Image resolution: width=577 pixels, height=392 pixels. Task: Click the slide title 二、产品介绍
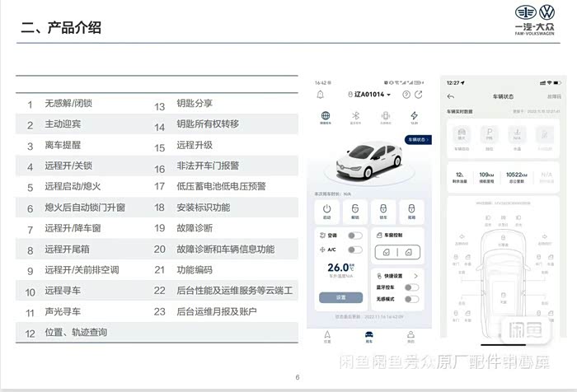[61, 27]
